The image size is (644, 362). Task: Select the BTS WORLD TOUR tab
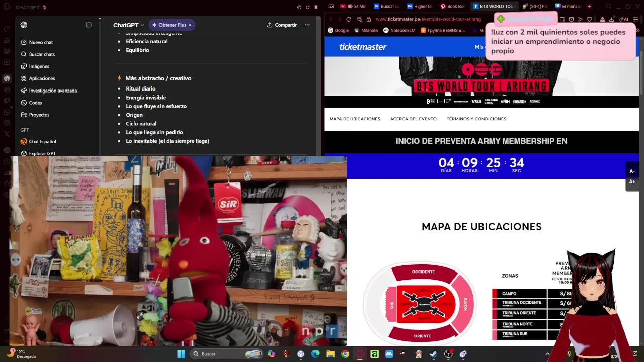494,6
